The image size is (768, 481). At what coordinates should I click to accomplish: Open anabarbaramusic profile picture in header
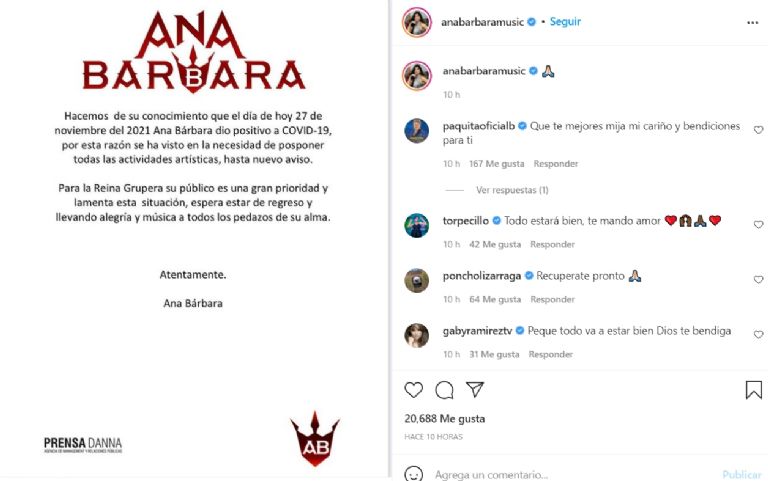point(417,22)
